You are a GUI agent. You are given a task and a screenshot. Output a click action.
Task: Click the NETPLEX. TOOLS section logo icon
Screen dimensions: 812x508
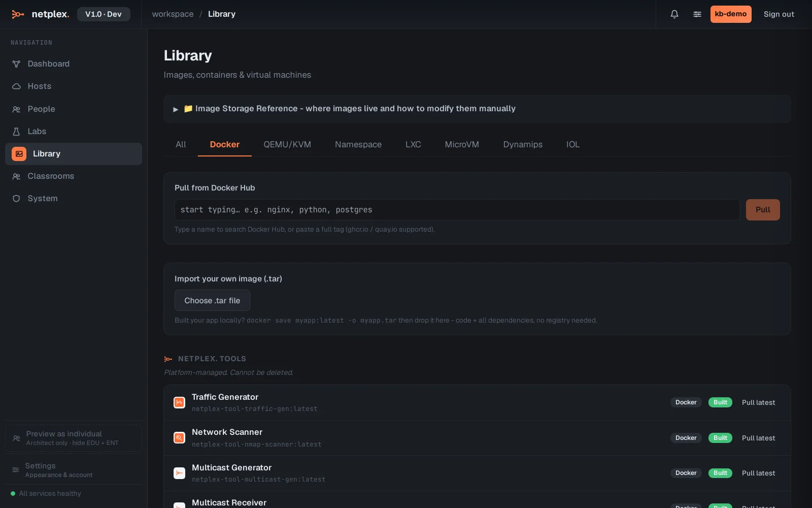168,359
